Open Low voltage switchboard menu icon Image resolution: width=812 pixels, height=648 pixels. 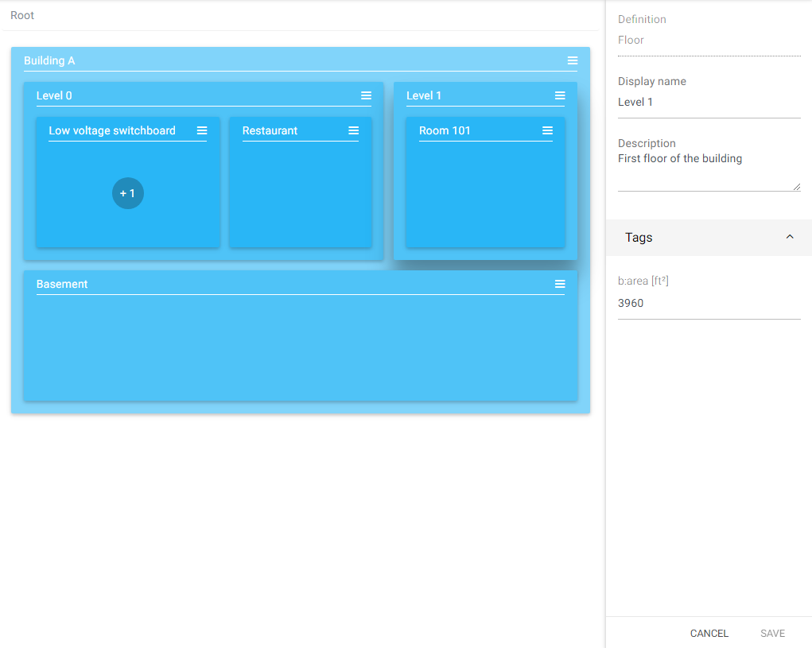202,131
